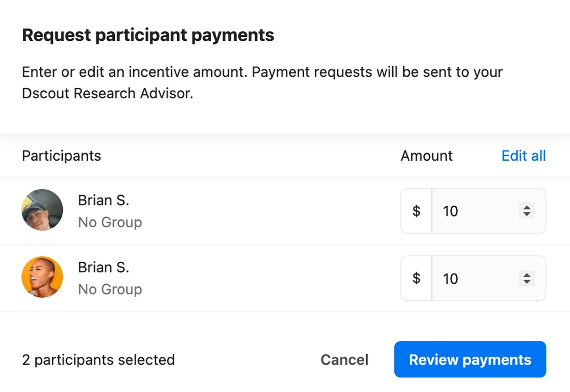
Task: Click the Participants column header
Action: point(61,156)
